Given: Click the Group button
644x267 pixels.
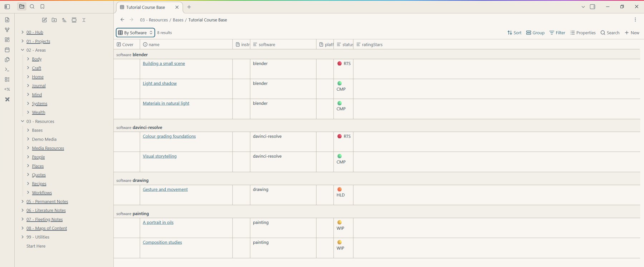Looking at the screenshot, I should [535, 33].
